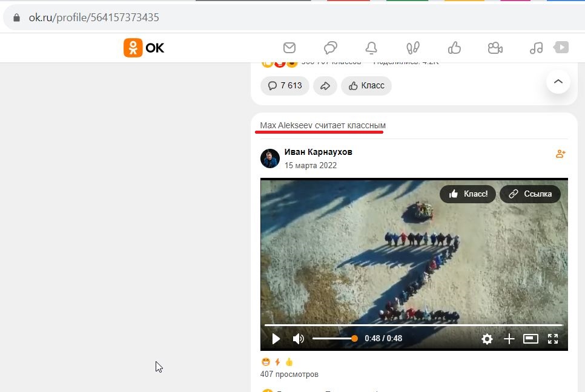This screenshot has height=392, width=585.
Task: Open the notifications bell icon
Action: point(371,48)
